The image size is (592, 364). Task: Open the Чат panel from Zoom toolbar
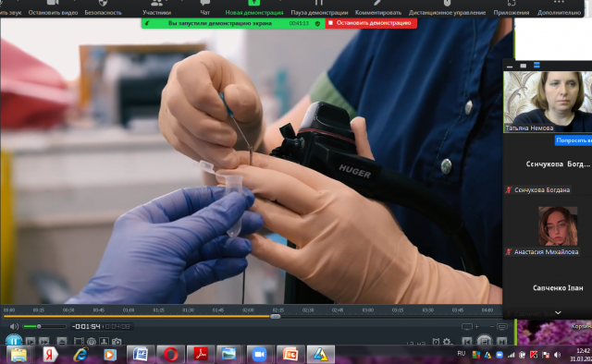(204, 8)
